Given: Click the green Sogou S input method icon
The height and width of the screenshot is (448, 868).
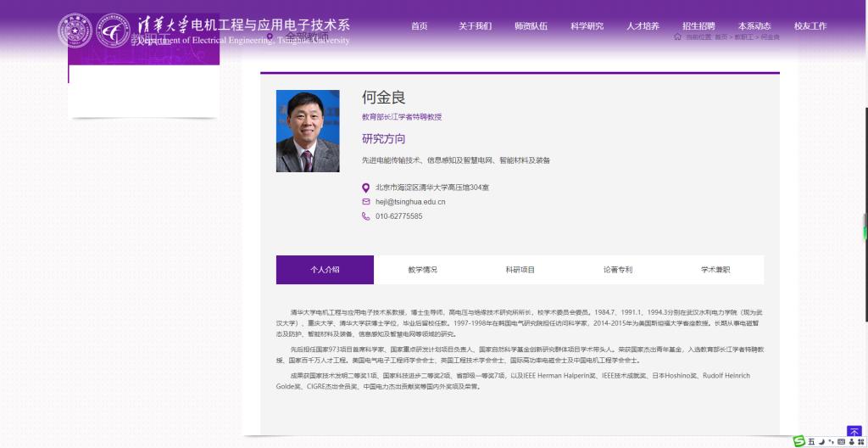Looking at the screenshot, I should click(x=798, y=441).
